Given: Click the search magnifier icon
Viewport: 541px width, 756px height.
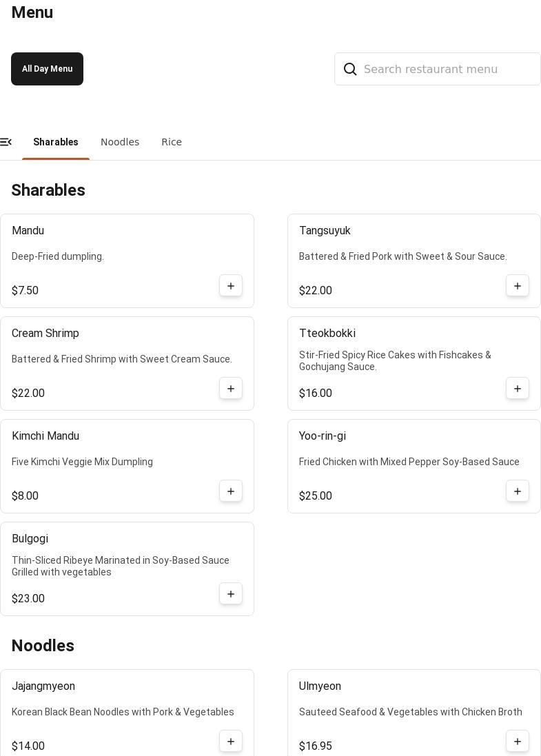Looking at the screenshot, I should (350, 69).
